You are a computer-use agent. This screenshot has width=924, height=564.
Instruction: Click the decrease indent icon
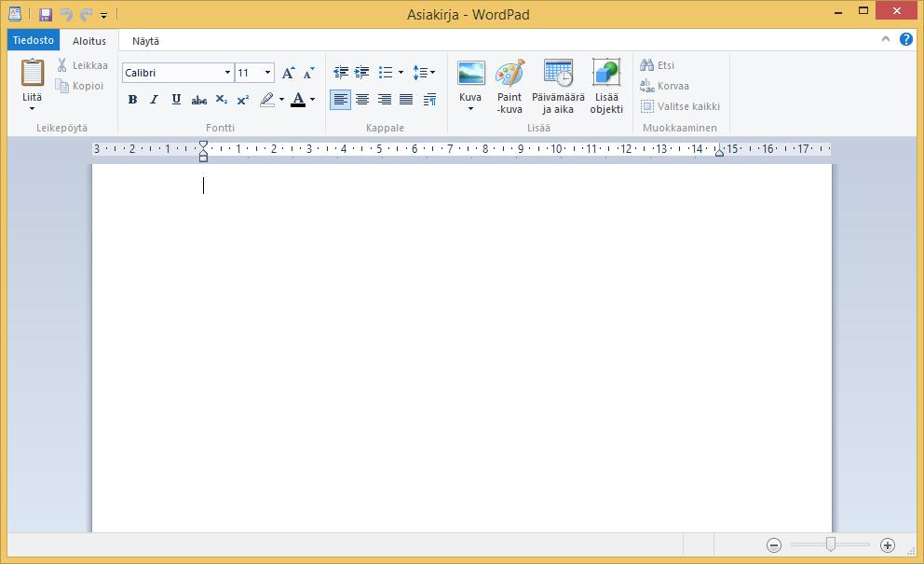(x=341, y=73)
